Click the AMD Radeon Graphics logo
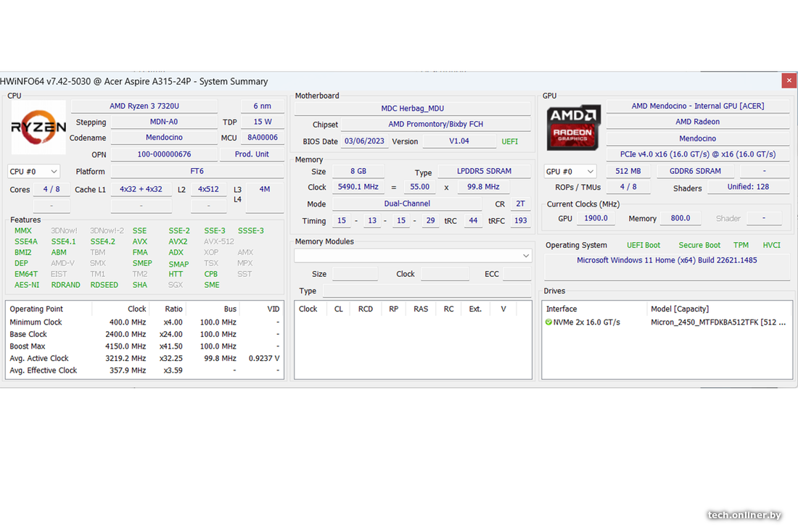Viewport: 798px width, 532px height. tap(573, 128)
